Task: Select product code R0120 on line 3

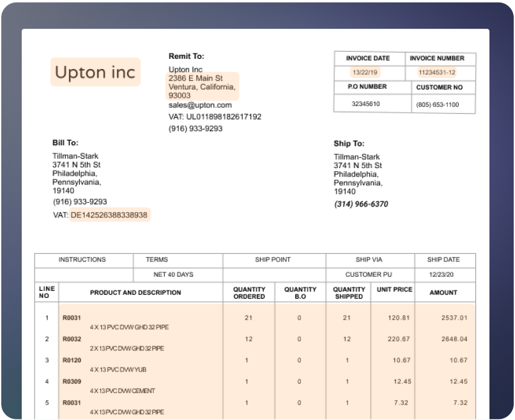Action: point(72,361)
